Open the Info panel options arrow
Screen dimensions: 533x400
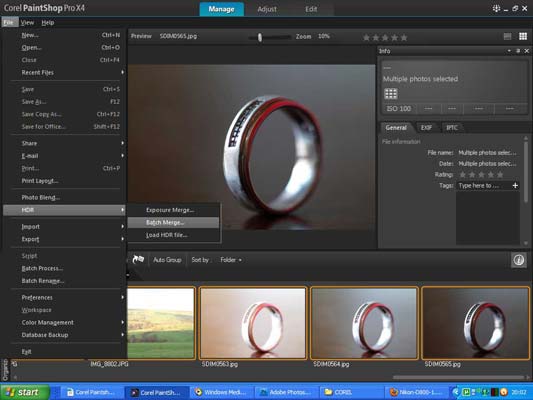click(x=509, y=51)
